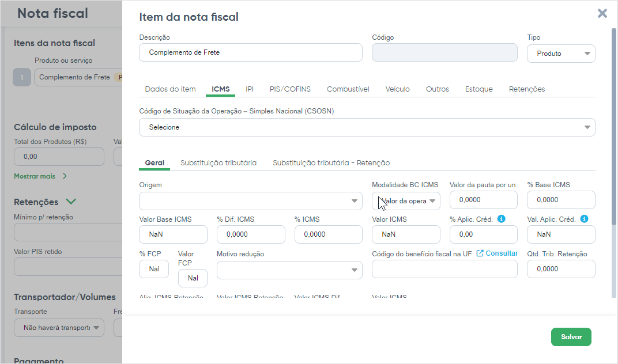The height and width of the screenshot is (364, 618).
Task: Expand the Retenções section chevron
Action: pyautogui.click(x=71, y=202)
